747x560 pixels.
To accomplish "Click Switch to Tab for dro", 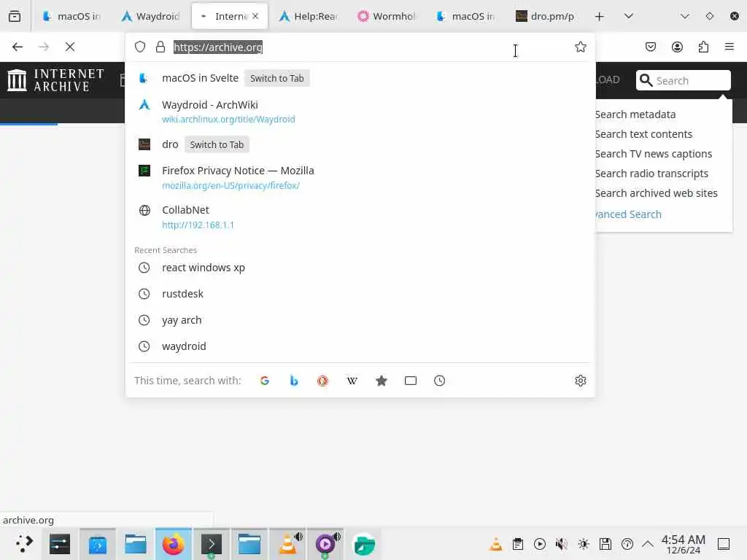I will click(217, 144).
